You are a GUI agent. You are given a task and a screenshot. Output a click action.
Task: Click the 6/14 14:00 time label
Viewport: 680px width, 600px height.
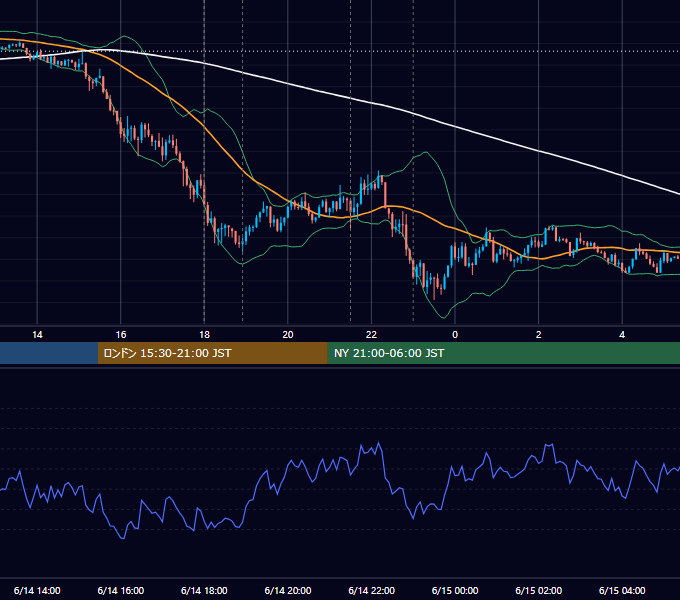click(37, 590)
